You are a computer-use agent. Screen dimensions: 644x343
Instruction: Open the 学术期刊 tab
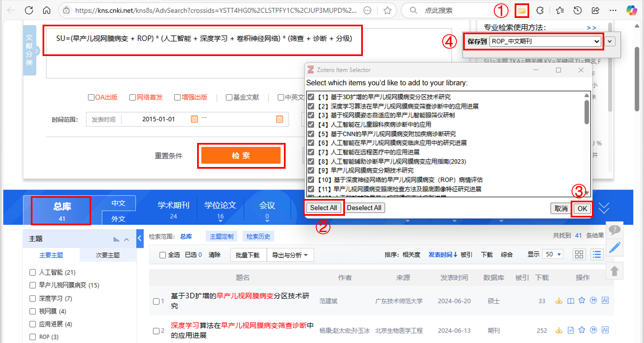tap(174, 210)
